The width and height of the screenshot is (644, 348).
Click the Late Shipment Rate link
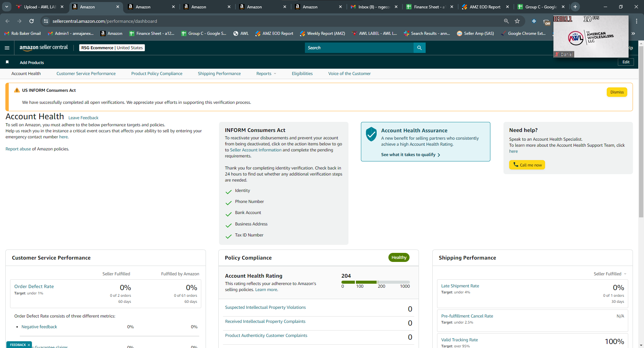(x=460, y=286)
